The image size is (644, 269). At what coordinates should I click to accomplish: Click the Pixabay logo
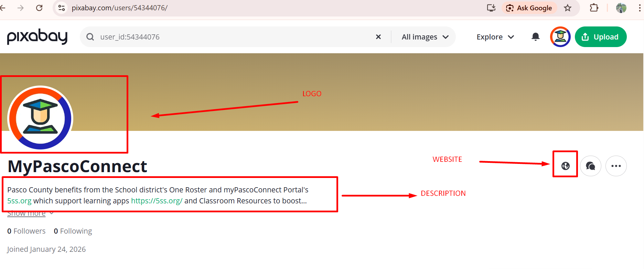[x=37, y=37]
